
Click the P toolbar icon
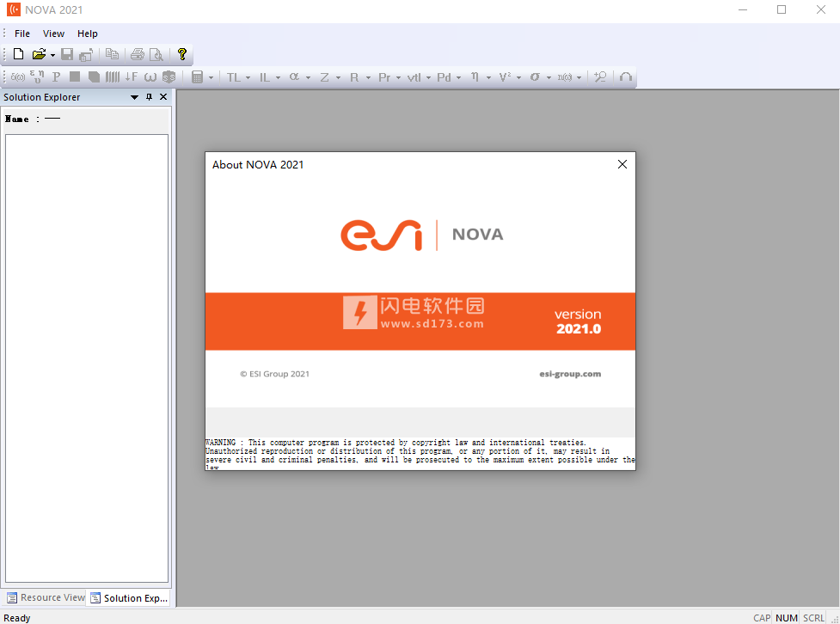(x=56, y=77)
